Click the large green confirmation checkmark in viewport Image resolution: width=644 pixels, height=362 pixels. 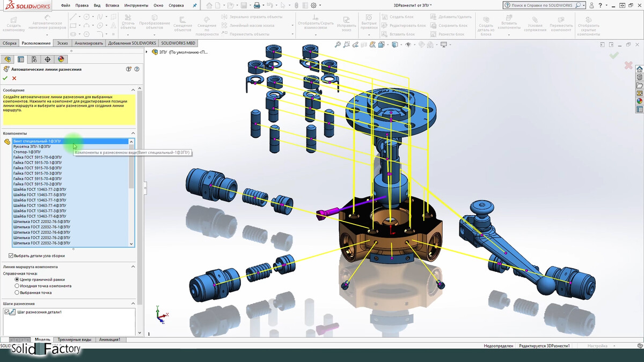click(614, 55)
